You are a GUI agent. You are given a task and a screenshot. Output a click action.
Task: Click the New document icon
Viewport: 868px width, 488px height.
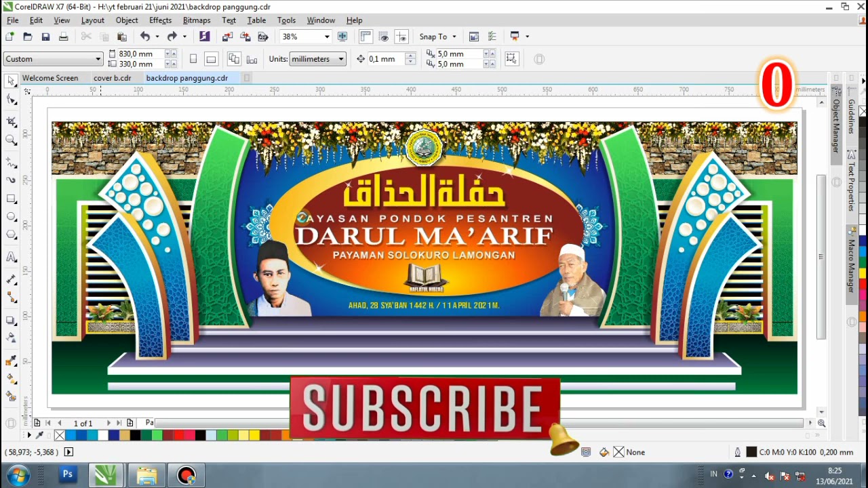pyautogui.click(x=9, y=37)
